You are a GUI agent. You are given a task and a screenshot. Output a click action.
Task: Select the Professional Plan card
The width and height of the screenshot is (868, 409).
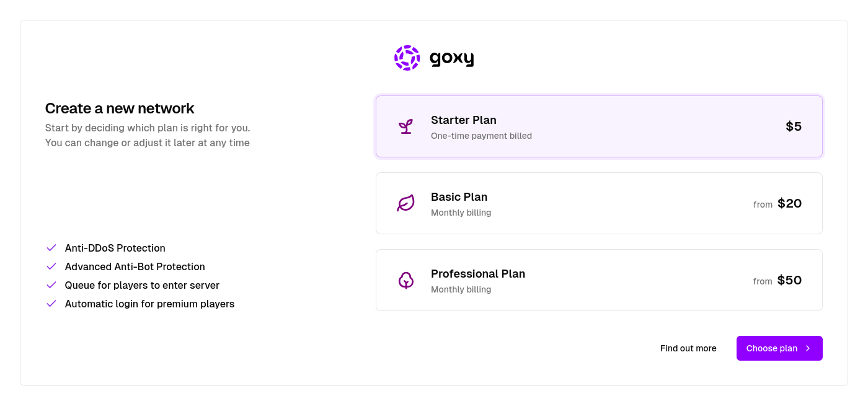pyautogui.click(x=599, y=279)
